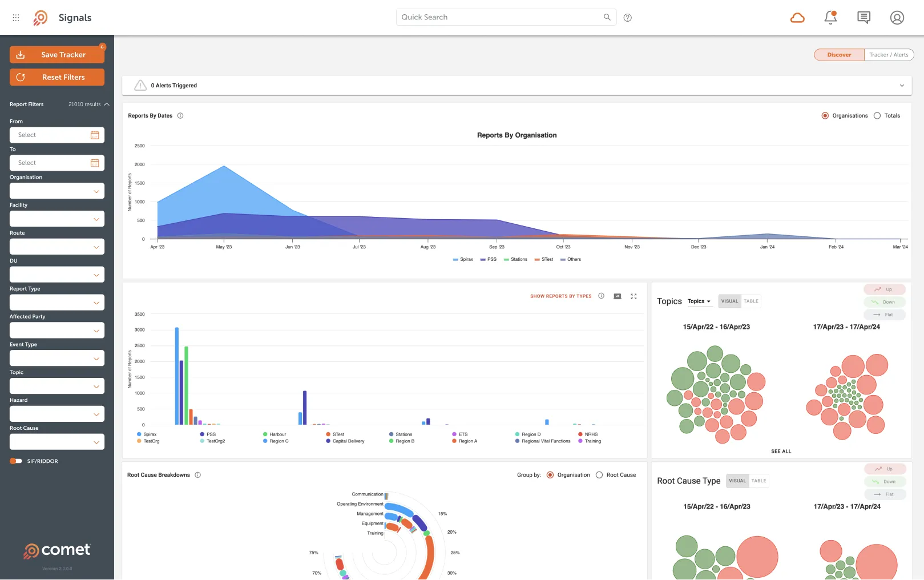The image size is (924, 580).
Task: Toggle Spirax series in area chart legend
Action: click(x=463, y=259)
